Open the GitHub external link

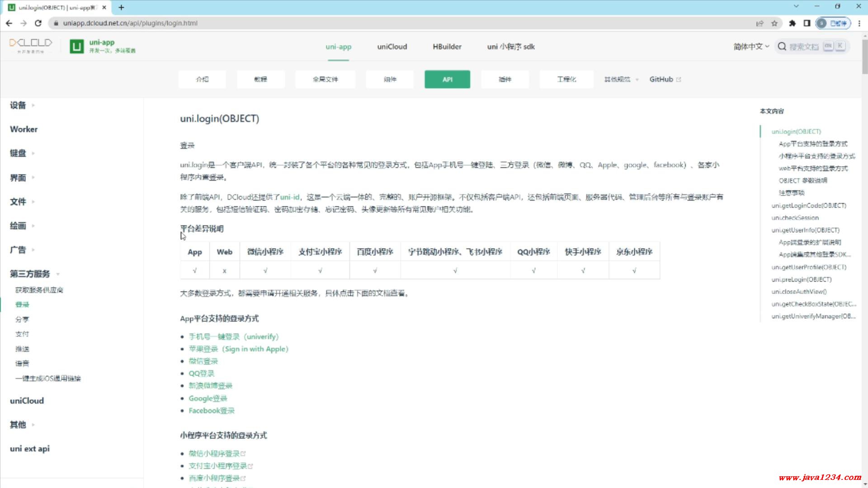pyautogui.click(x=665, y=79)
